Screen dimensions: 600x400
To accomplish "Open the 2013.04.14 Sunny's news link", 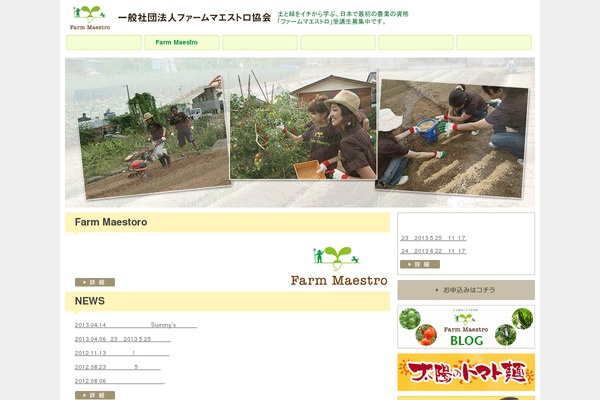I will click(136, 325).
